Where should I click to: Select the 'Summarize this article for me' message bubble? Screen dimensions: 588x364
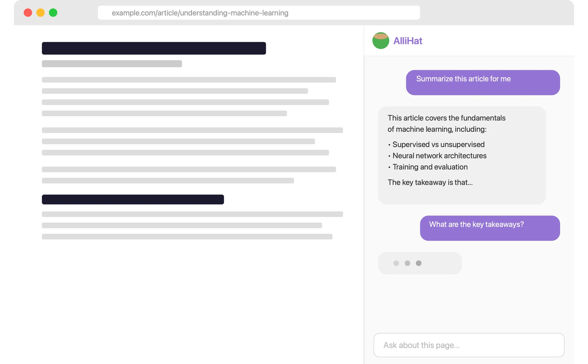click(x=483, y=83)
